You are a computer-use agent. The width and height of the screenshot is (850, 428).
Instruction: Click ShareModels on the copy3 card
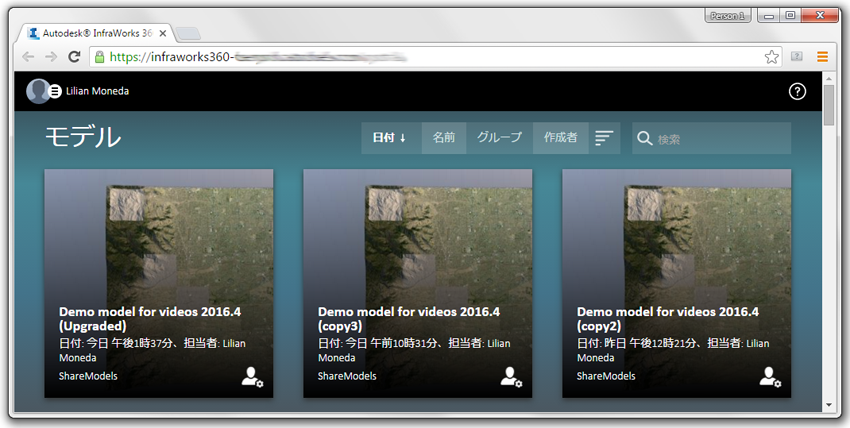coord(347,376)
